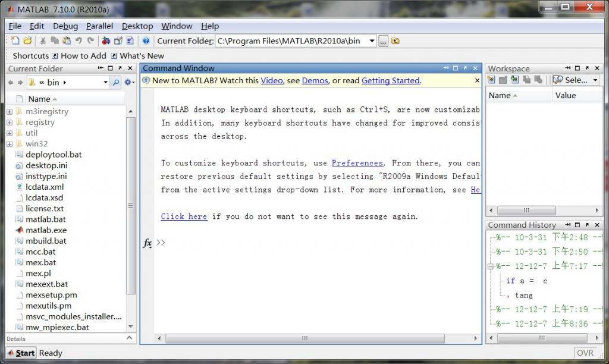
Task: Click the Start button
Action: click(x=22, y=353)
